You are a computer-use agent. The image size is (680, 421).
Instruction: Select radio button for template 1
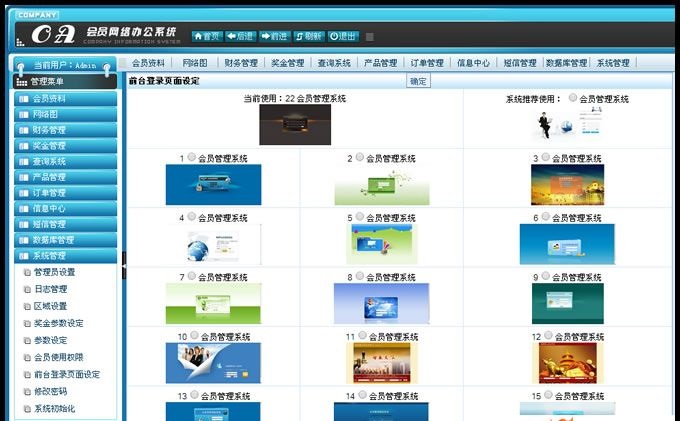(192, 157)
